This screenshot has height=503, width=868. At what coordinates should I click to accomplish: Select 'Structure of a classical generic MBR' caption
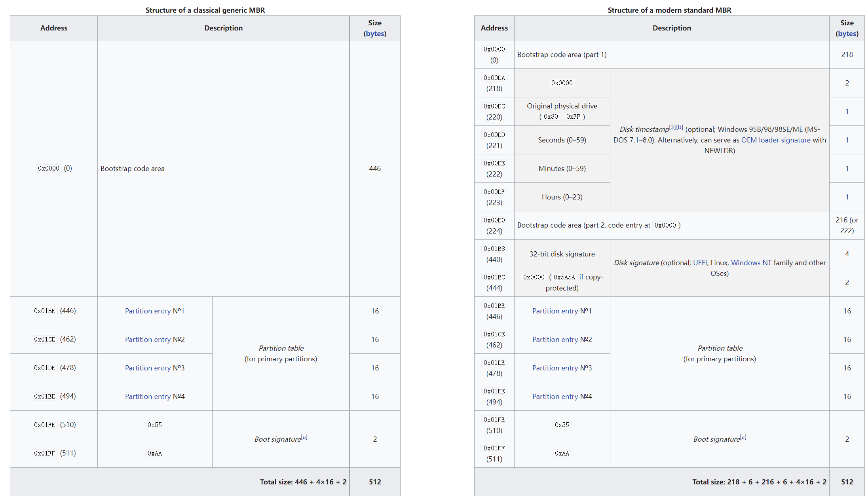[x=205, y=10]
